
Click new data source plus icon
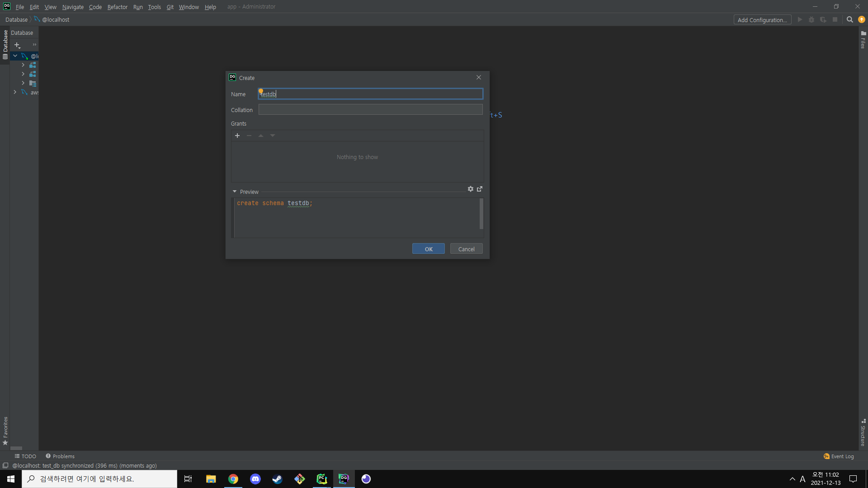tap(17, 45)
